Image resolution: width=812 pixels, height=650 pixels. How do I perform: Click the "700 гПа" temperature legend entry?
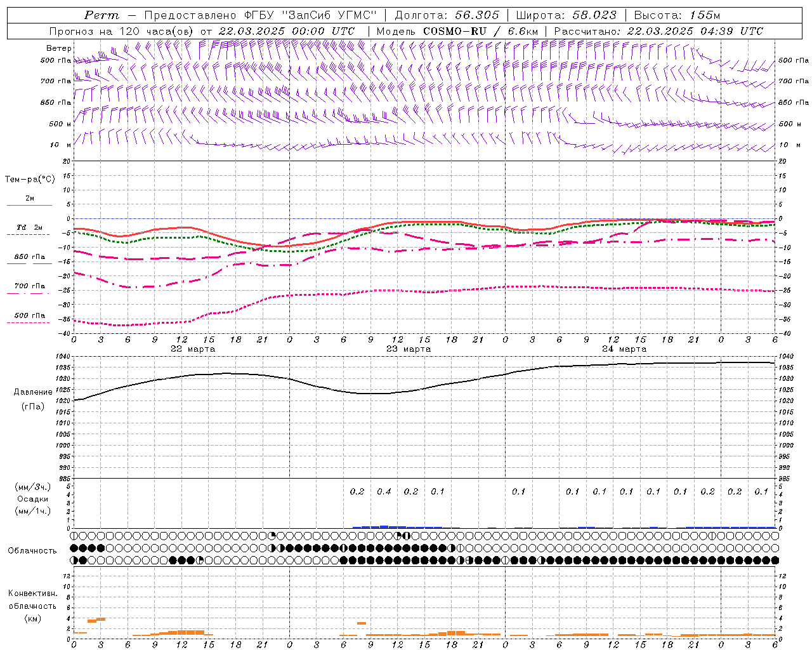click(x=30, y=286)
